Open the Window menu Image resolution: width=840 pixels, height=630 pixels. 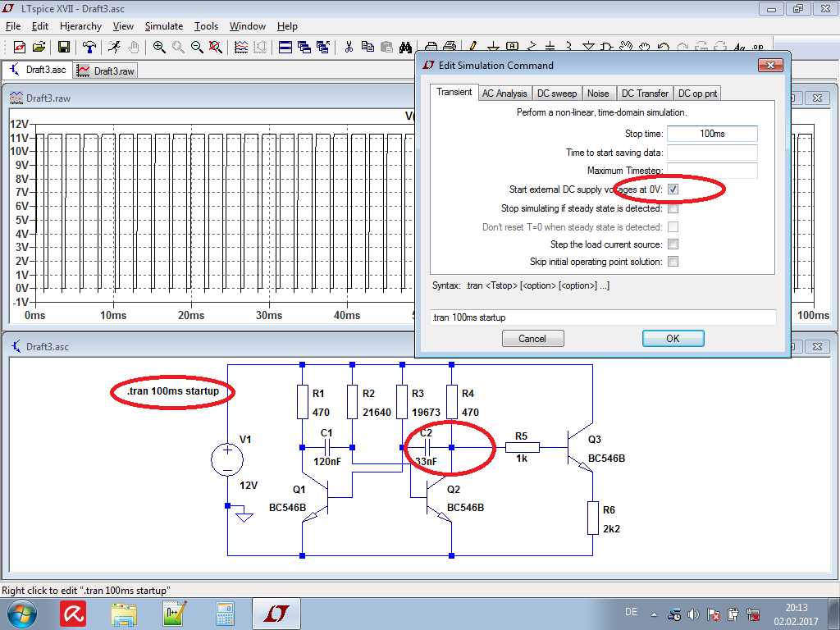[x=247, y=26]
